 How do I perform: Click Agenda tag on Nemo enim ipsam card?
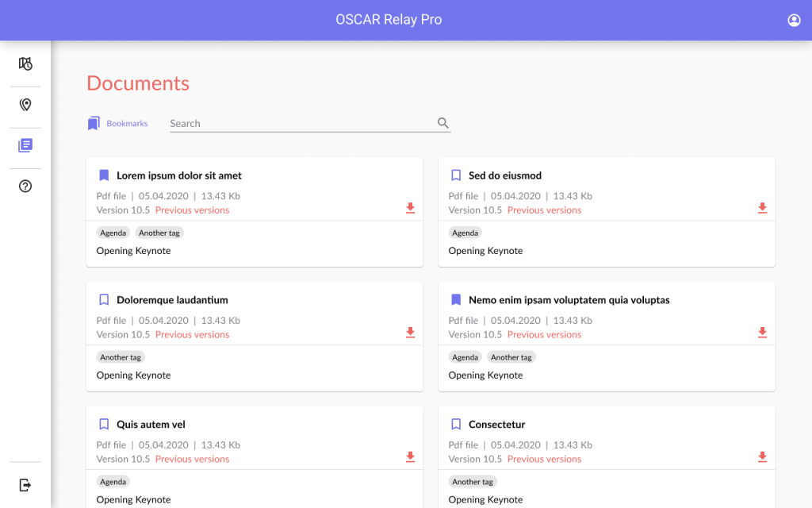(x=465, y=357)
